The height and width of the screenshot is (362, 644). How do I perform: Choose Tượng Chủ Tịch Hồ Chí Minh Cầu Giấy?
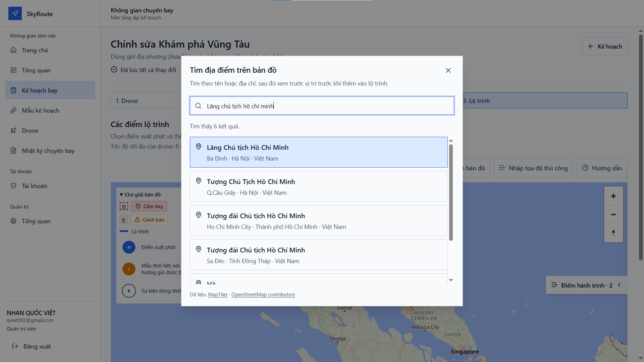coord(319,186)
